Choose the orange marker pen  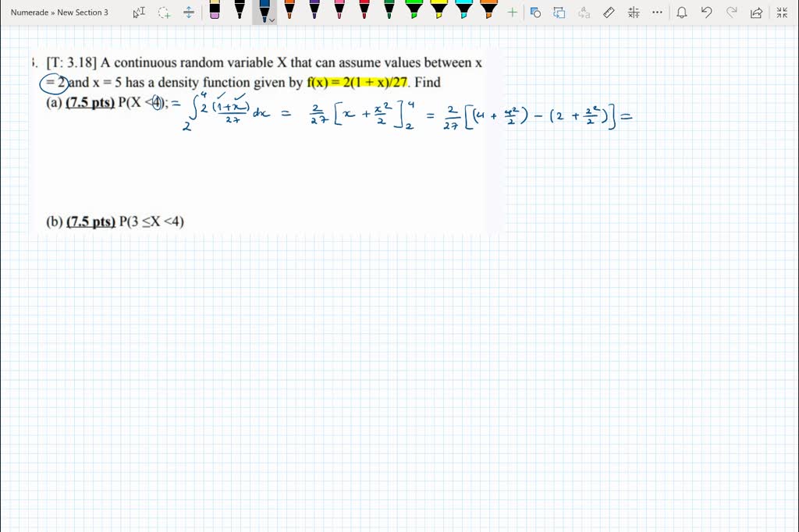[x=289, y=12]
